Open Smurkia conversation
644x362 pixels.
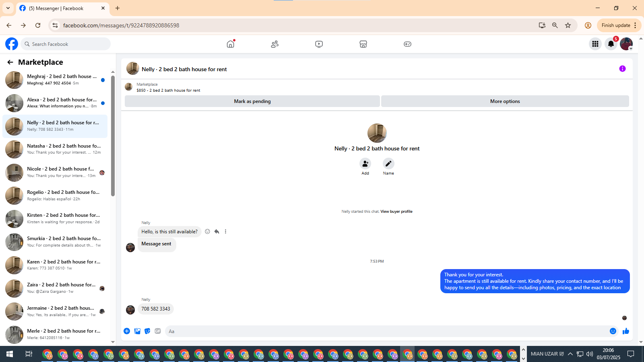pos(55,242)
